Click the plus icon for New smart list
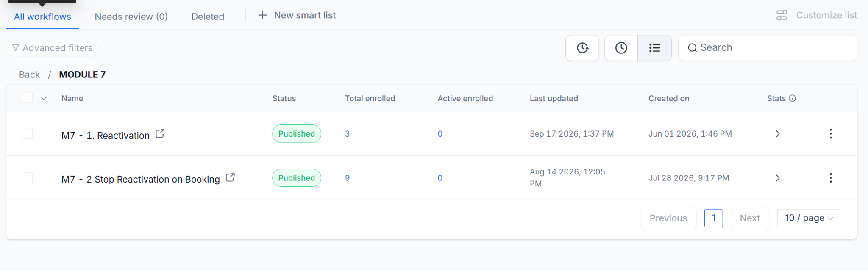This screenshot has width=868, height=271. coord(263,15)
